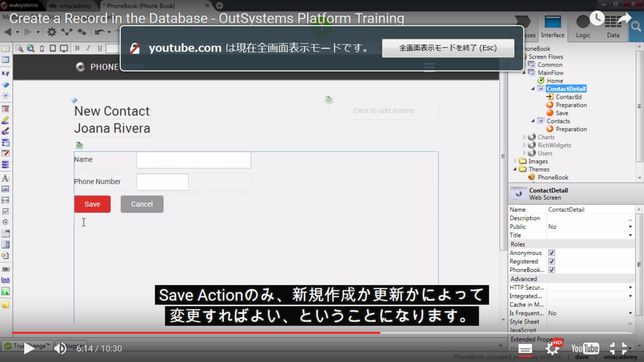Viewport: 644px width, 362px height.
Task: Toggle PhoneBook role checkbox
Action: point(552,270)
